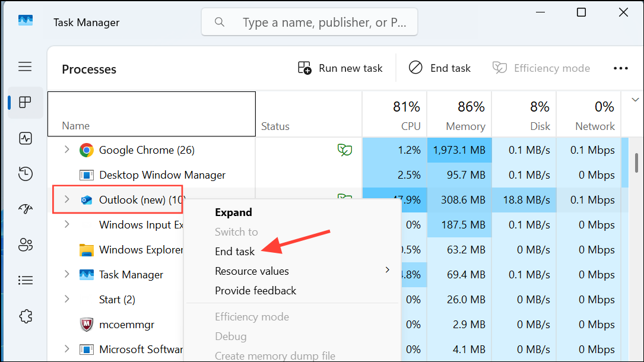The width and height of the screenshot is (644, 362).
Task: Open the hamburger navigation menu
Action: click(x=25, y=66)
